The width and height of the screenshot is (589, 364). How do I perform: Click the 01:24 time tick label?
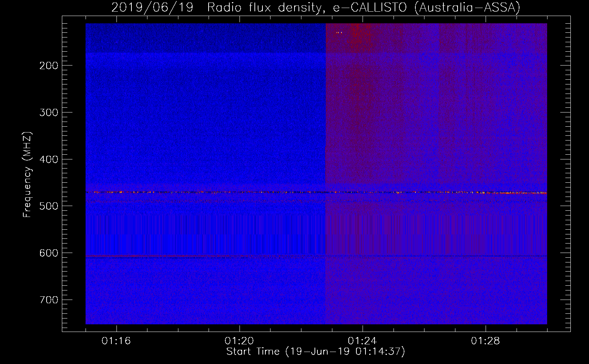coord(362,341)
